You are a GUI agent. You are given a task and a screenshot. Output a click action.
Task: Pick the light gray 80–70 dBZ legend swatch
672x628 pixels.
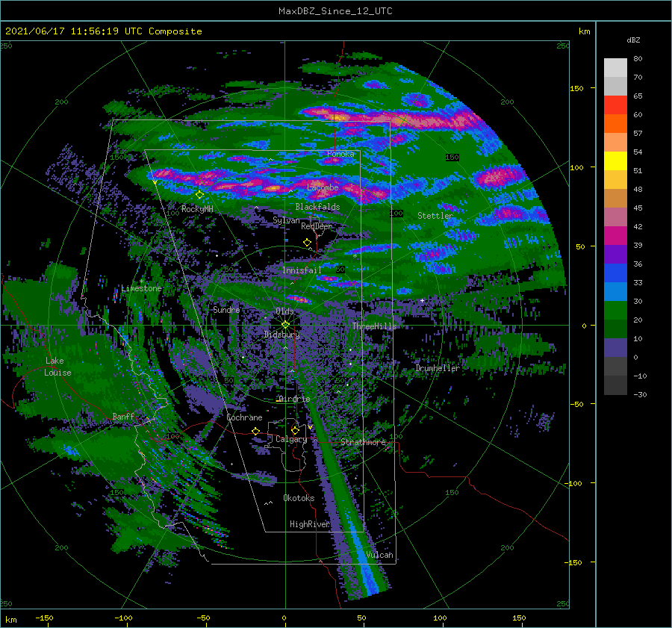tap(615, 68)
